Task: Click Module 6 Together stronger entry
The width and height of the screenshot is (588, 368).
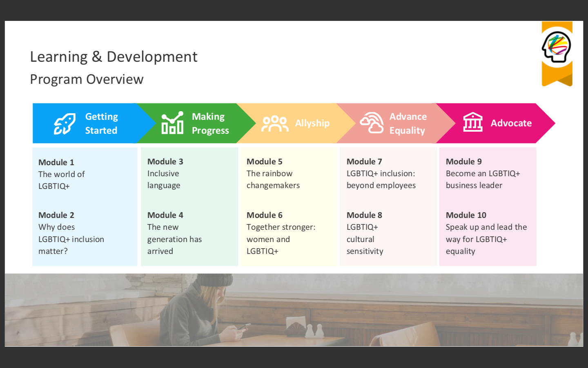Action: tap(281, 233)
